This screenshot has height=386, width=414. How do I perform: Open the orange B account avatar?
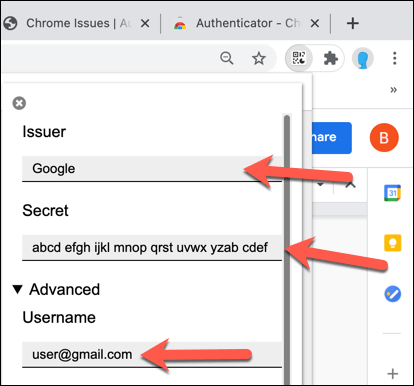384,137
